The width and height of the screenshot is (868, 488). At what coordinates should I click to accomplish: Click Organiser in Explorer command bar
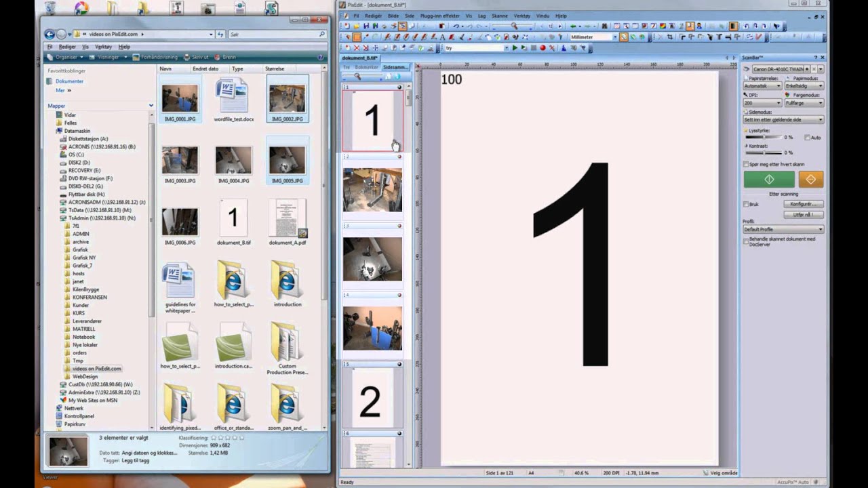(66, 57)
